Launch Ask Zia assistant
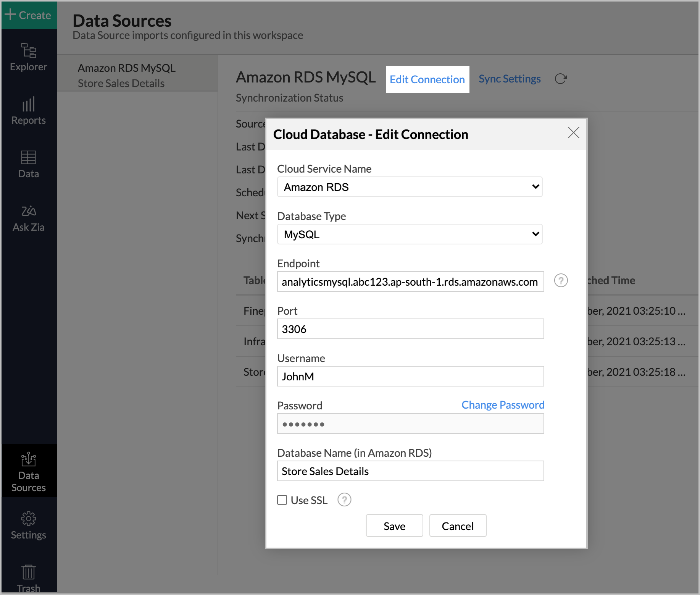The image size is (700, 595). point(28,218)
